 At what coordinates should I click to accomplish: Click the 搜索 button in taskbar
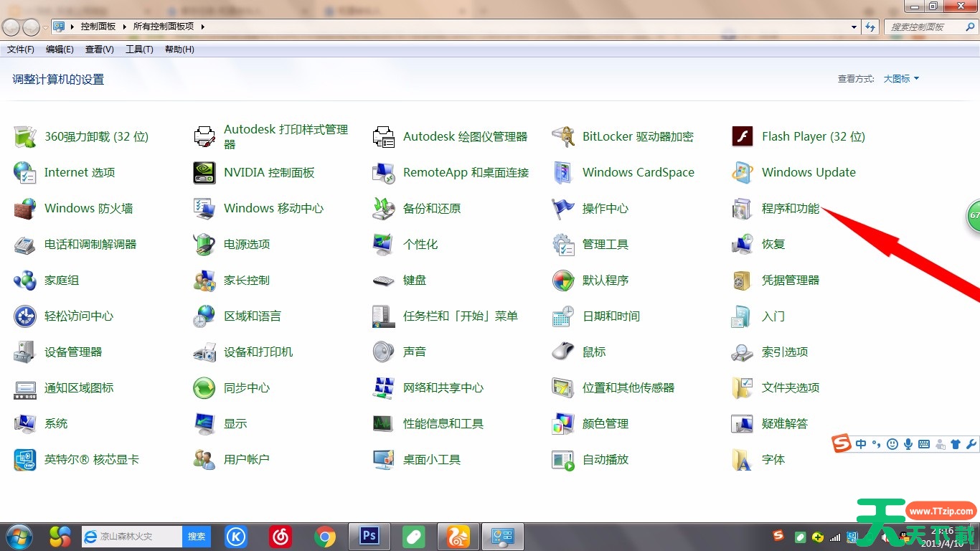[x=197, y=536]
